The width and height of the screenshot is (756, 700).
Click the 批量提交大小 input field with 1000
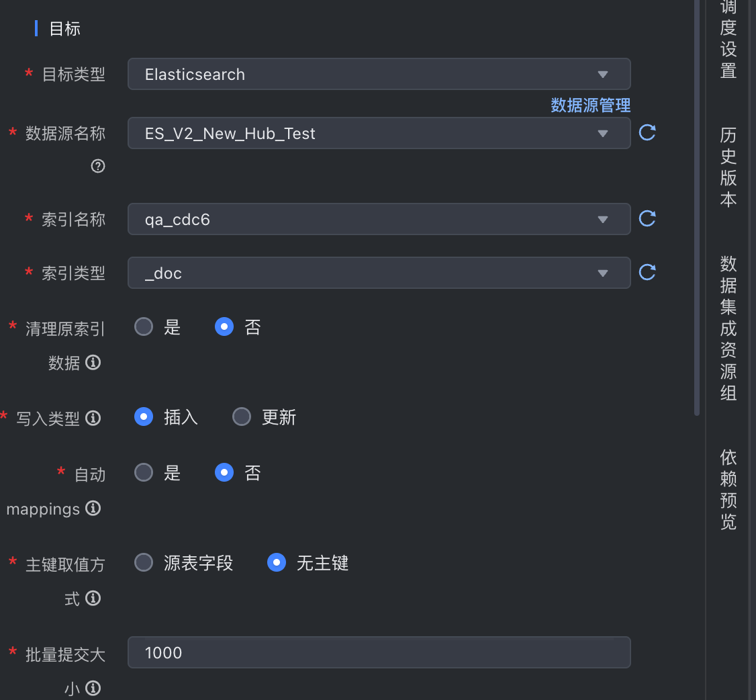point(379,653)
